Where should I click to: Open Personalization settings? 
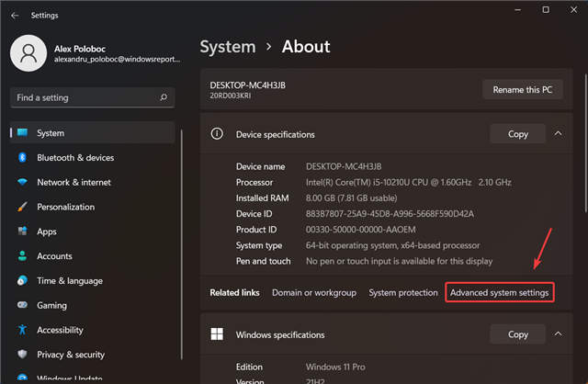pyautogui.click(x=65, y=207)
